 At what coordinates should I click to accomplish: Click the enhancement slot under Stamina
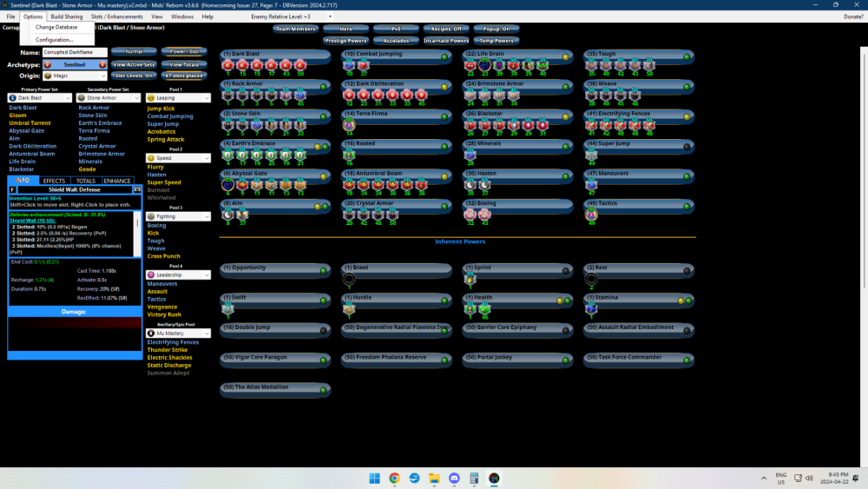click(591, 308)
